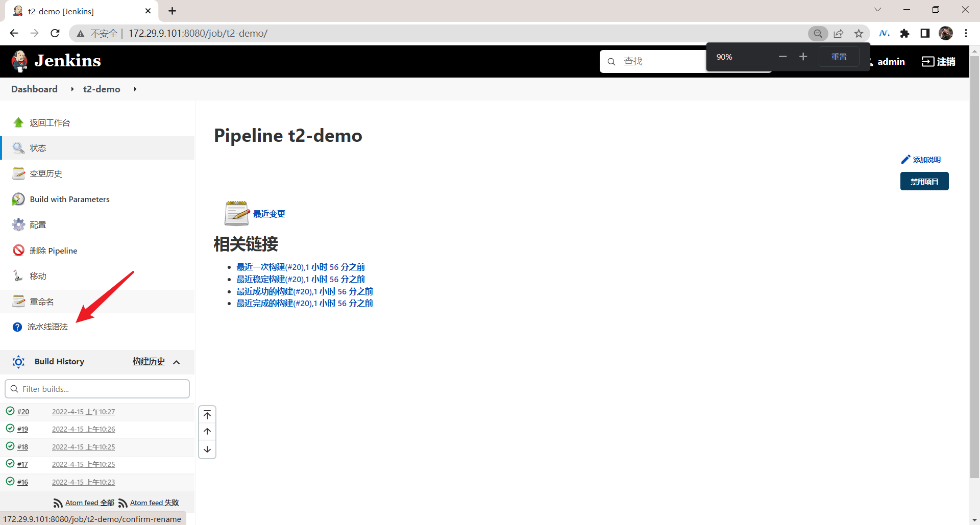Viewport: 980px width, 525px height.
Task: Click the blue question mark icon for 流水线语法
Action: click(x=17, y=327)
